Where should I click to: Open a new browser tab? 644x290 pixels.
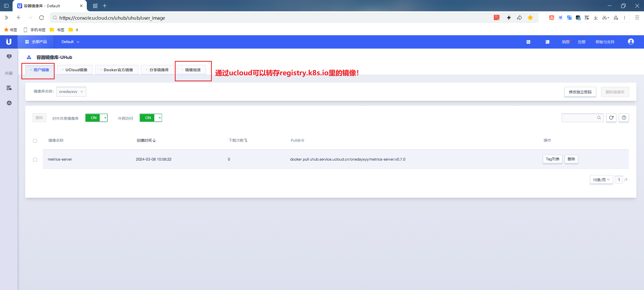tap(105, 6)
